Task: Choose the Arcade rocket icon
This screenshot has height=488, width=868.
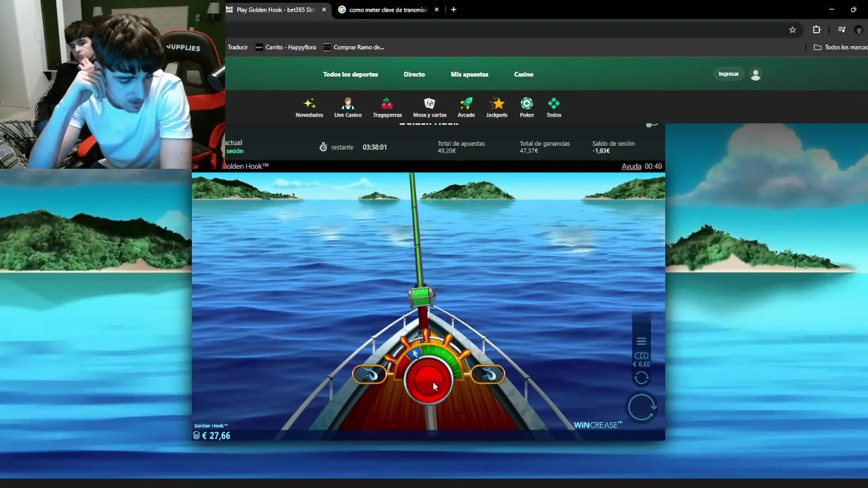Action: coord(466,104)
